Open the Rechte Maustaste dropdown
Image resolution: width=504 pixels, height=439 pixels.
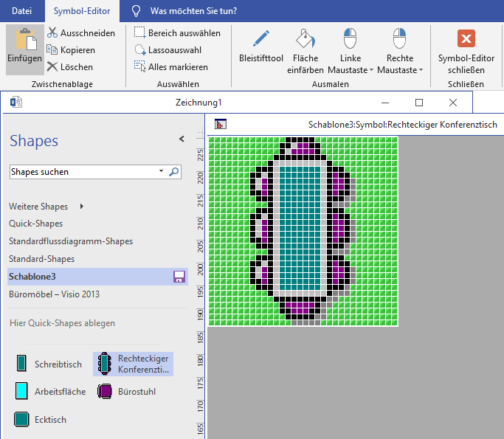(399, 63)
